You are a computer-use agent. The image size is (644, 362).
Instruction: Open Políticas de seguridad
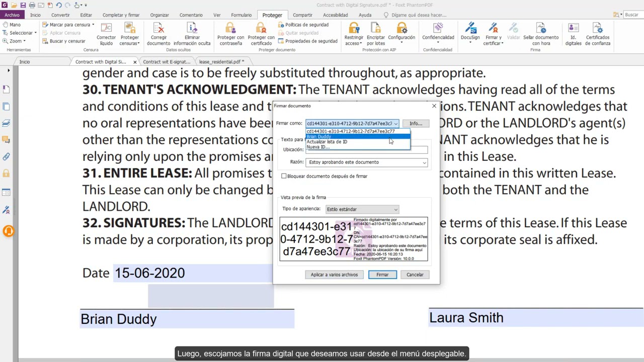[303, 25]
